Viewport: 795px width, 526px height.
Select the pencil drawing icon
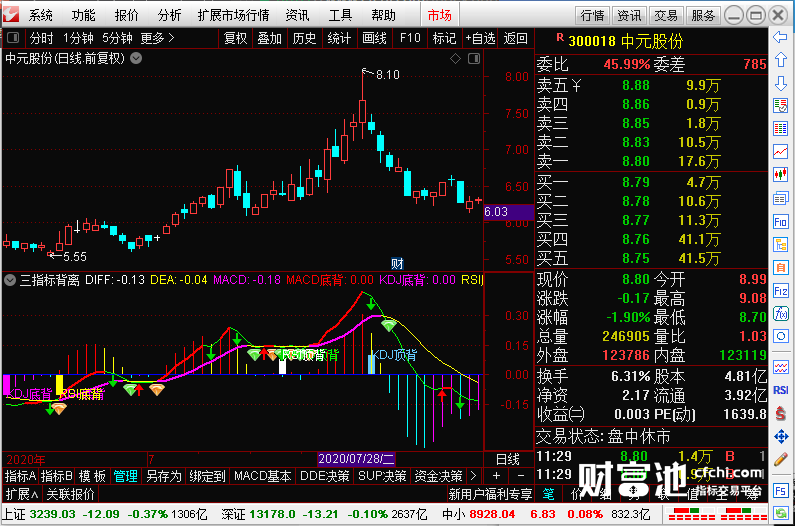(780, 460)
